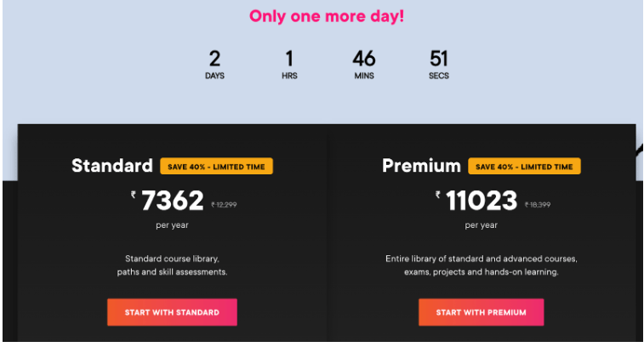
Task: Click the Standard course library description
Action: coord(172,265)
